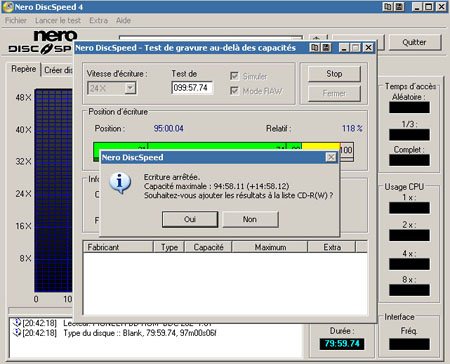450x364 pixels.
Task: Click the green section of write position bar
Action: click(197, 147)
